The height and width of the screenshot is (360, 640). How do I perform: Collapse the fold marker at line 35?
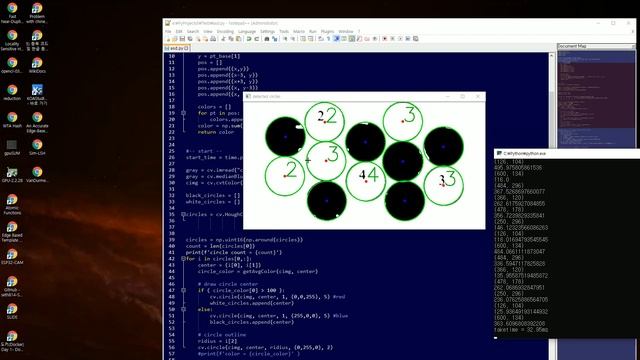point(183,214)
